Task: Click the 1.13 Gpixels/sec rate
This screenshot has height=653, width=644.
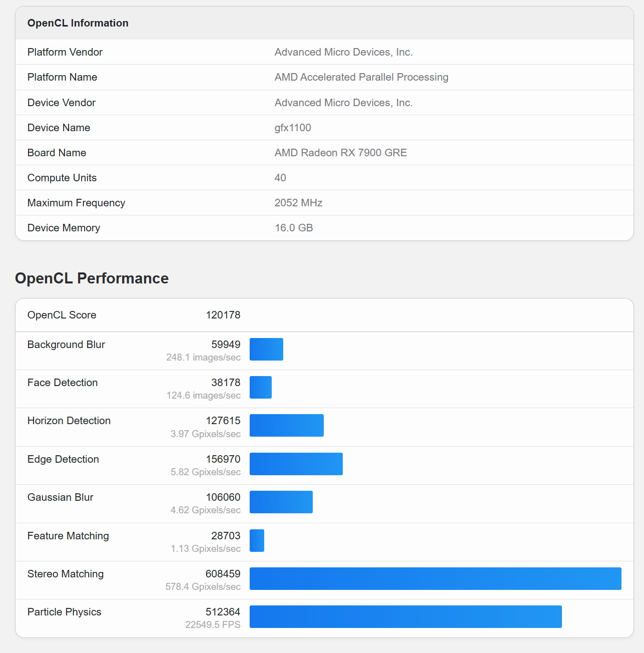Action: point(206,549)
